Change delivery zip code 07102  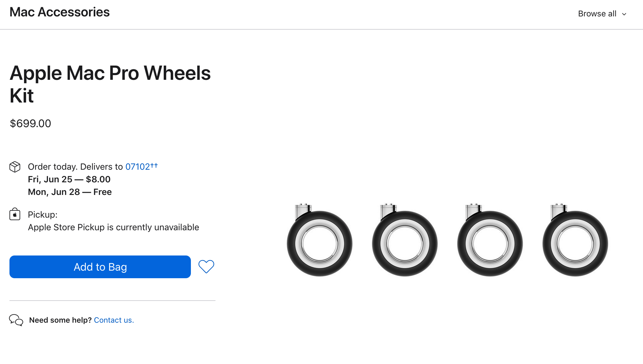(138, 167)
